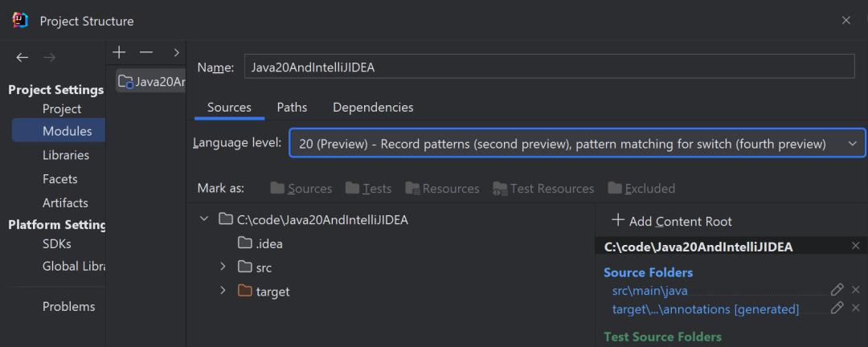The image size is (868, 347).
Task: Select the src folder row
Action: [x=264, y=267]
